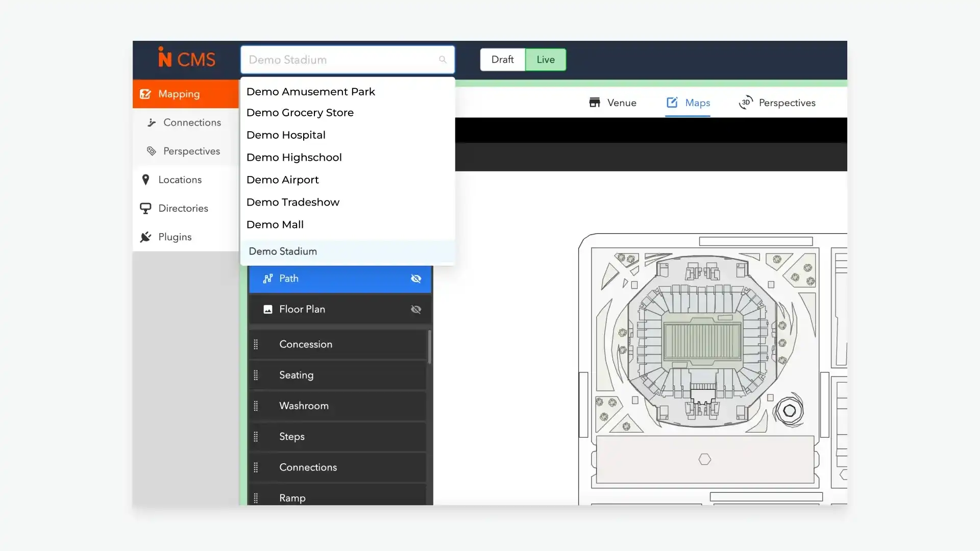
Task: Click the search magnifier icon in venue field
Action: coord(443,60)
